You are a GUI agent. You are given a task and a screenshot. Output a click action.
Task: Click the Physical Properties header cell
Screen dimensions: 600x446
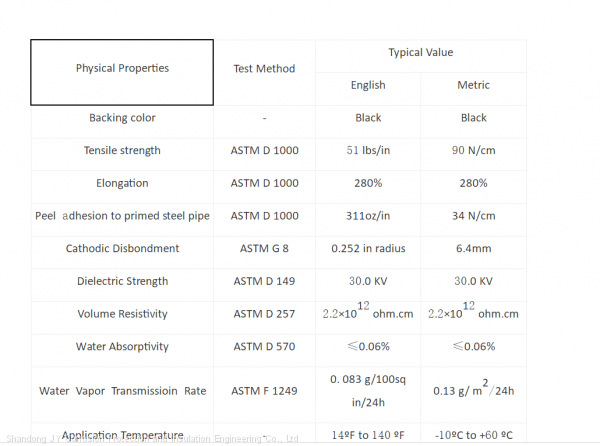122,69
